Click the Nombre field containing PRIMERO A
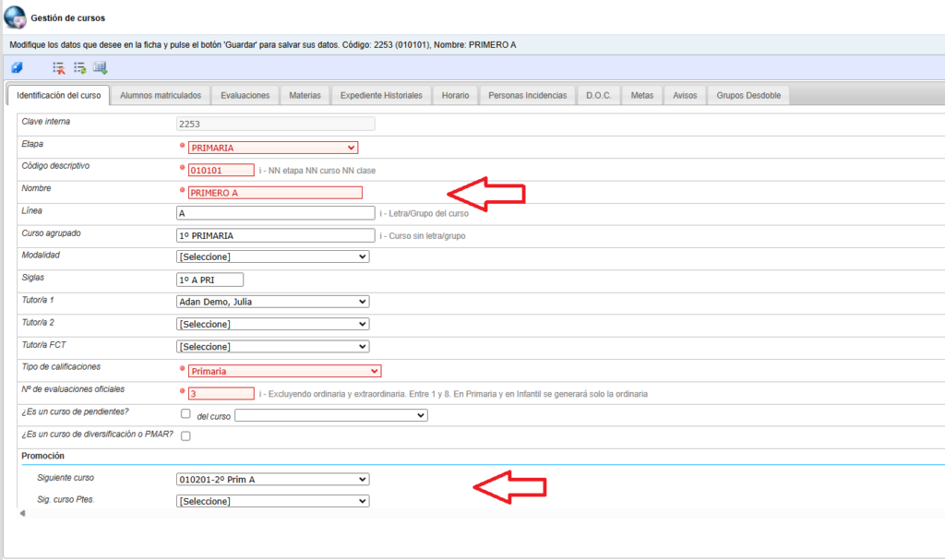 (275, 193)
